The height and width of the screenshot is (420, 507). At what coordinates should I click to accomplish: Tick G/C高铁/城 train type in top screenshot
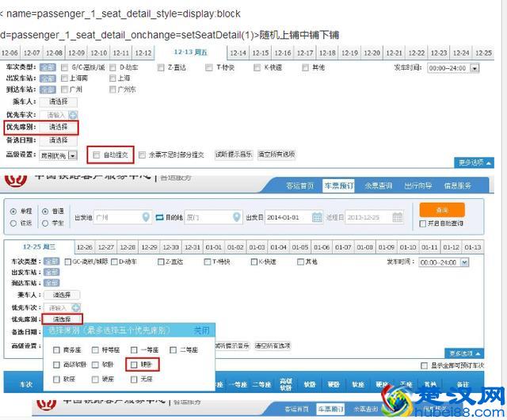click(x=65, y=67)
